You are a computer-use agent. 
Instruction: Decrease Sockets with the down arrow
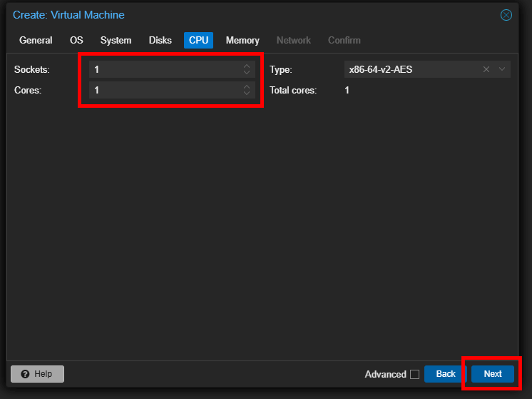coord(247,72)
